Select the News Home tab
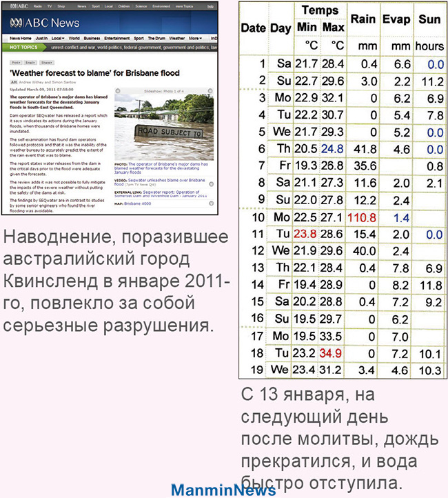Screen dimensions: 448x498 21,38
